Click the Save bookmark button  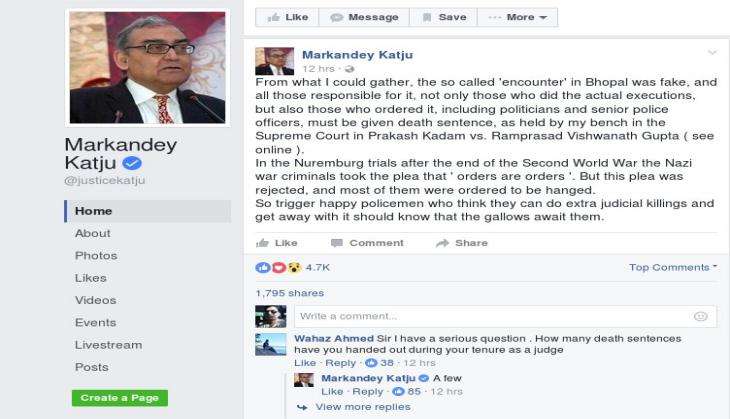click(x=443, y=17)
